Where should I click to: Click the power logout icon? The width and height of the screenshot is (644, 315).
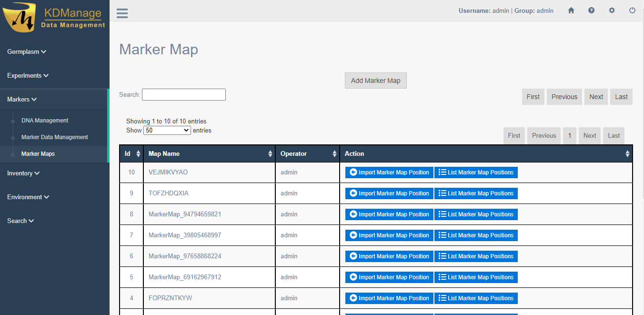point(632,10)
